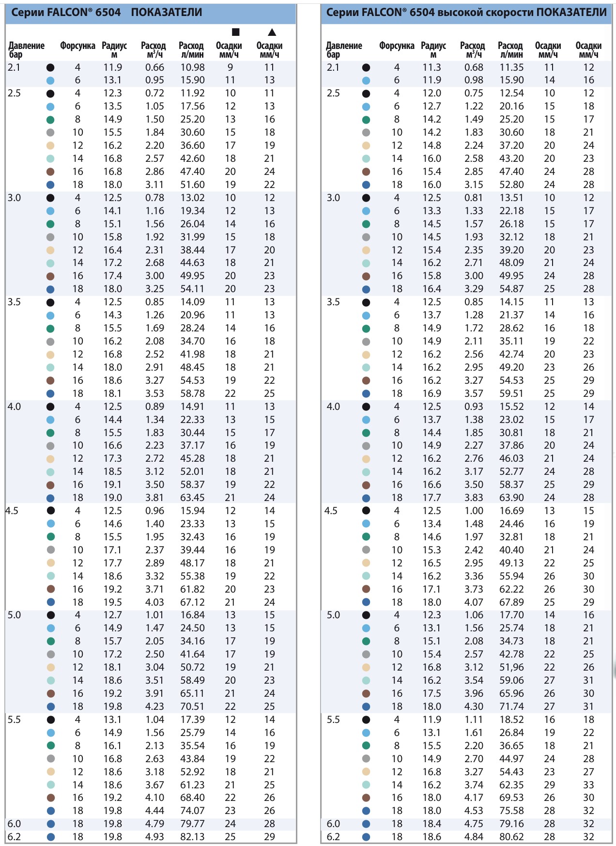Click gray nozzle-10 dot at 3.0 bar, left table
This screenshot has height=846, width=616.
click(x=50, y=237)
